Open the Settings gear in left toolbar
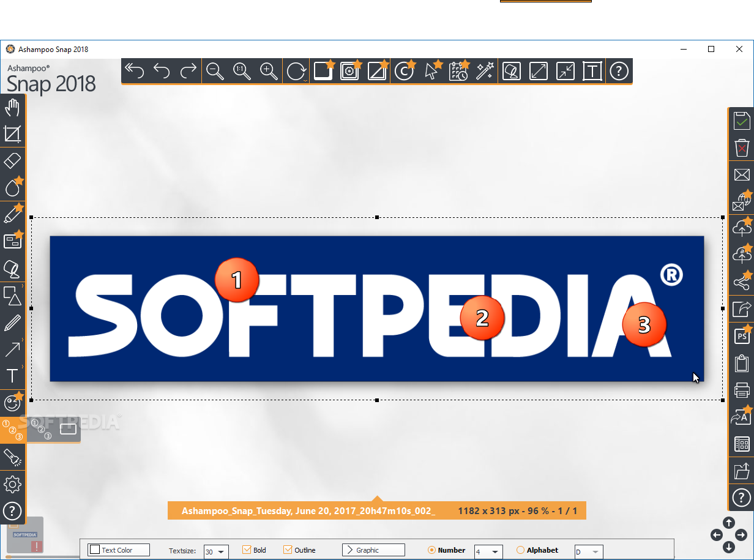The image size is (754, 560). 12,485
